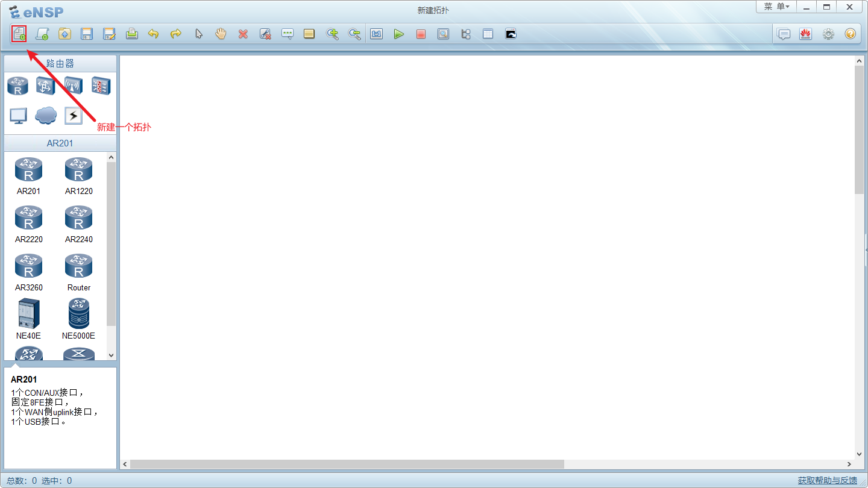Open the settings gear
The height and width of the screenshot is (488, 868).
[828, 34]
